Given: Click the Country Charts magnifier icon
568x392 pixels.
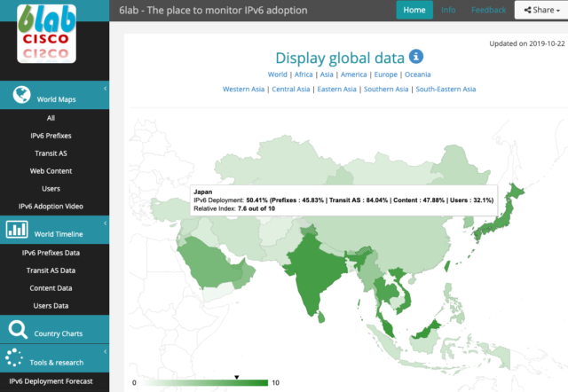Looking at the screenshot, I should click(x=18, y=332).
